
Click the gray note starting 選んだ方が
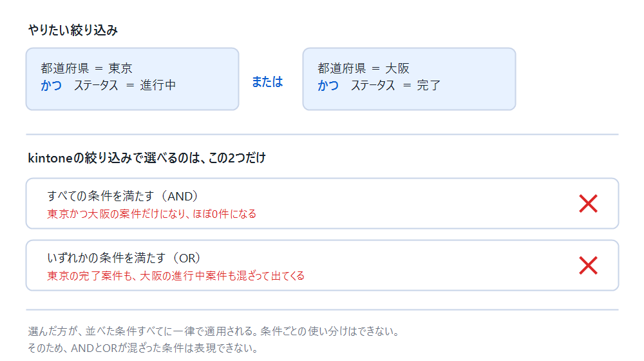[214, 331]
